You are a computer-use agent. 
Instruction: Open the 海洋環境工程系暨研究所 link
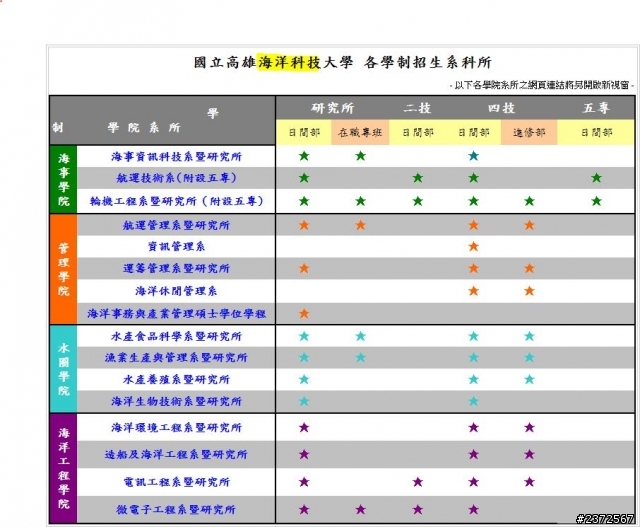[176, 427]
